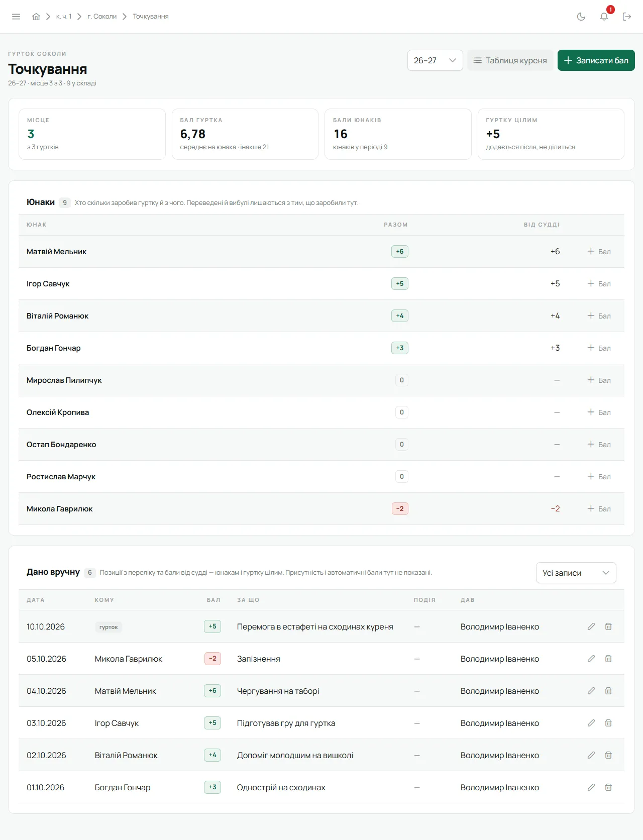Add a бал for Олексій Кропива
643x840 pixels.
[x=599, y=412]
